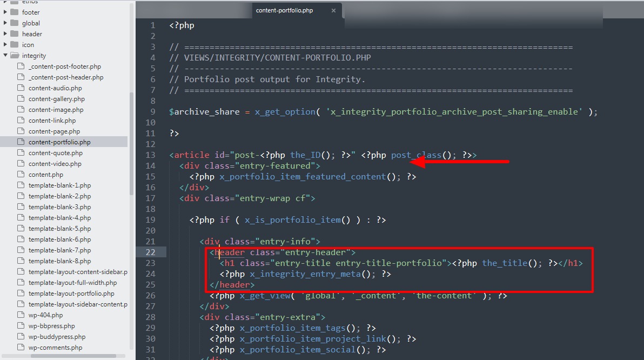Click the opening <?php tag on line 1

click(x=182, y=25)
